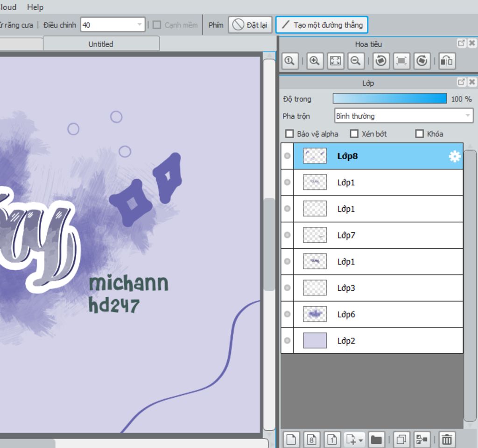Create a new 8-bit layer
Viewport: 478px width, 448px height.
click(x=311, y=440)
